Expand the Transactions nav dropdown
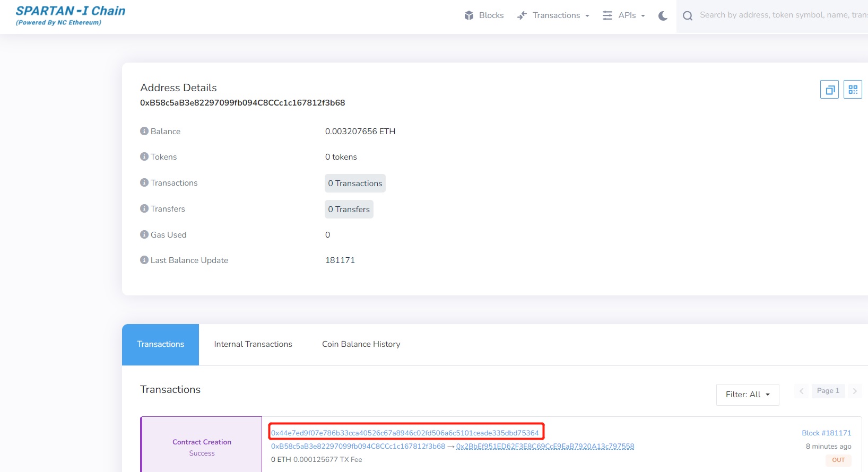 (553, 15)
